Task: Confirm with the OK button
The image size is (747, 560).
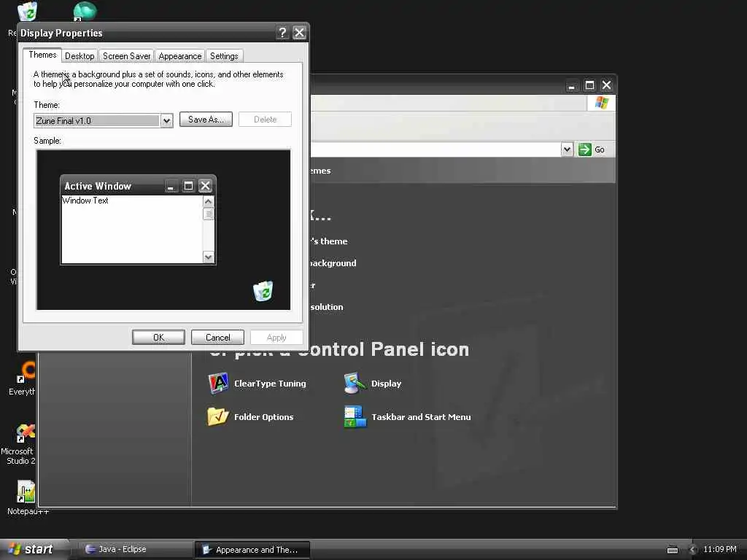Action: (158, 337)
